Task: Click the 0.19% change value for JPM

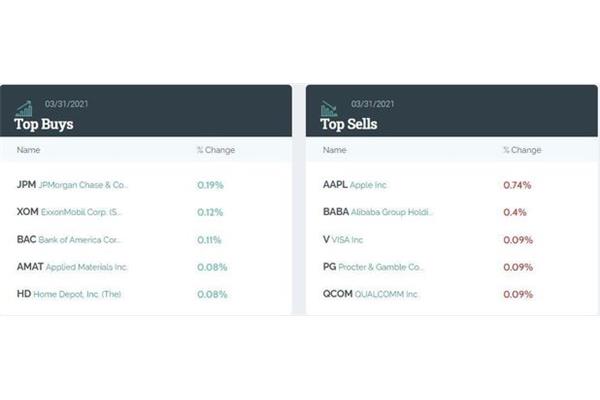Action: 210,185
